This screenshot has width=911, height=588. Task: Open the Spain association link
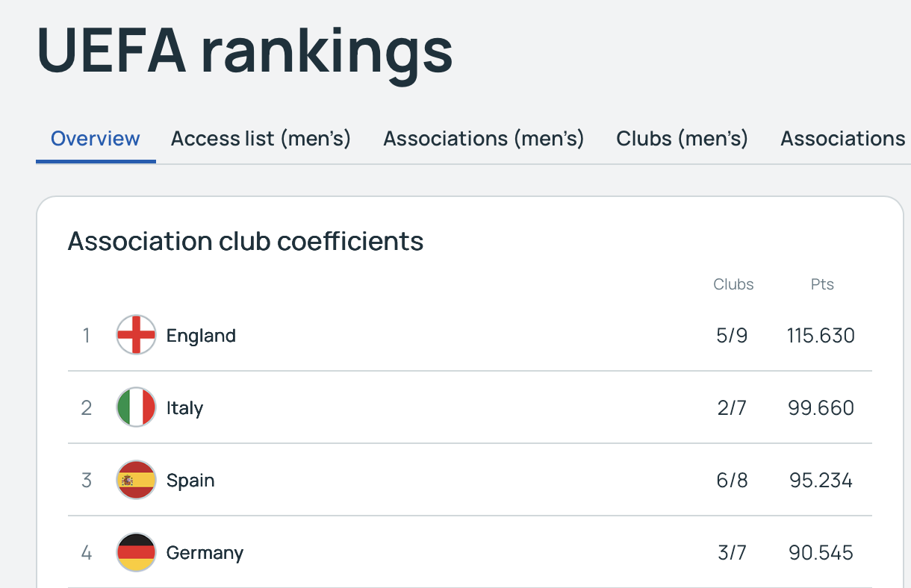190,481
